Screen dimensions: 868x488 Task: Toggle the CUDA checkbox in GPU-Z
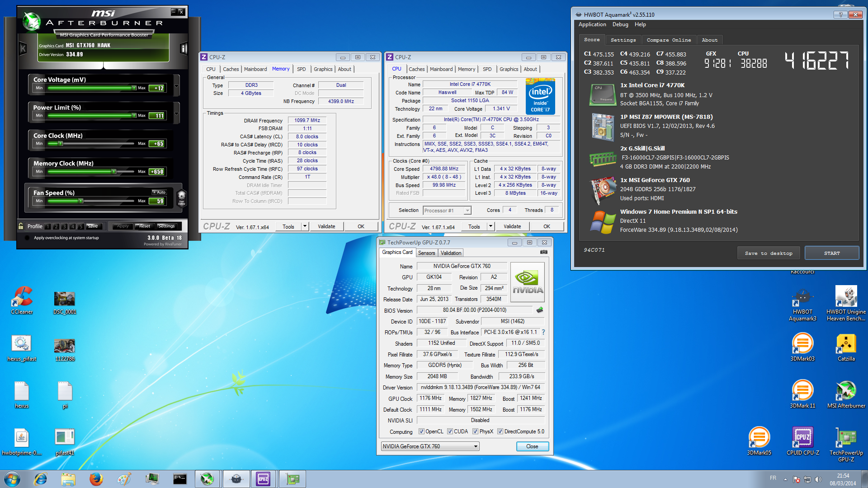pyautogui.click(x=450, y=432)
